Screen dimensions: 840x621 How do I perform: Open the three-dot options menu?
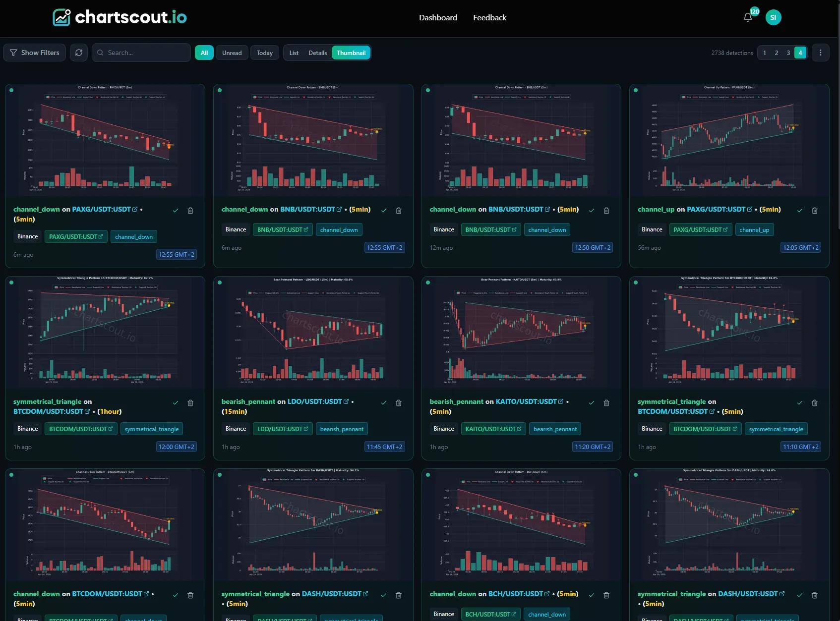click(821, 53)
